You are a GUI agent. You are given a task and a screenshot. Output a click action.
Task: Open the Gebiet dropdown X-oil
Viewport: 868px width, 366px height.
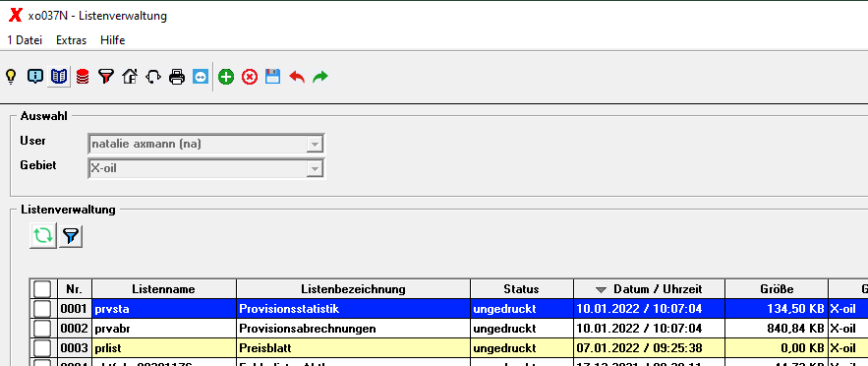point(205,168)
